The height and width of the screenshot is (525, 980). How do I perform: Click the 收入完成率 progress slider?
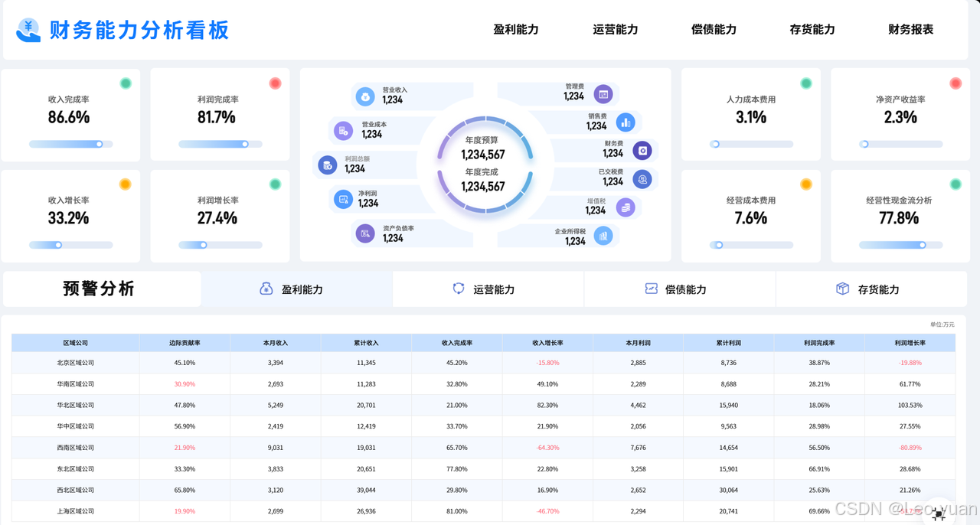pyautogui.click(x=70, y=144)
